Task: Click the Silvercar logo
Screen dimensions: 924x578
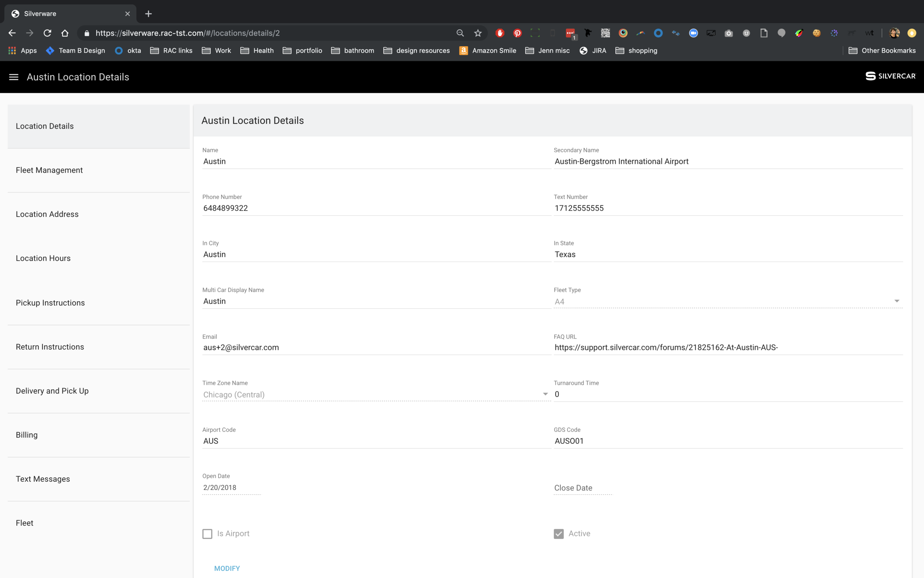Action: [x=890, y=76]
